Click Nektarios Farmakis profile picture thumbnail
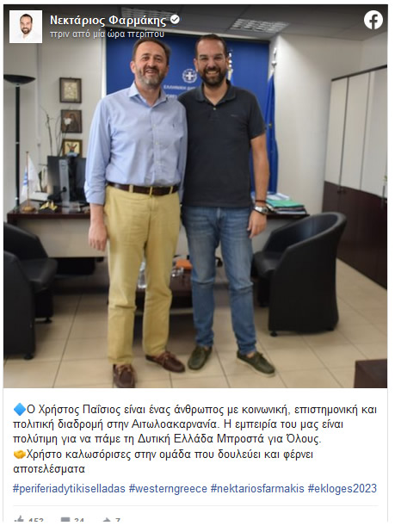395x532 pixels. [x=26, y=27]
